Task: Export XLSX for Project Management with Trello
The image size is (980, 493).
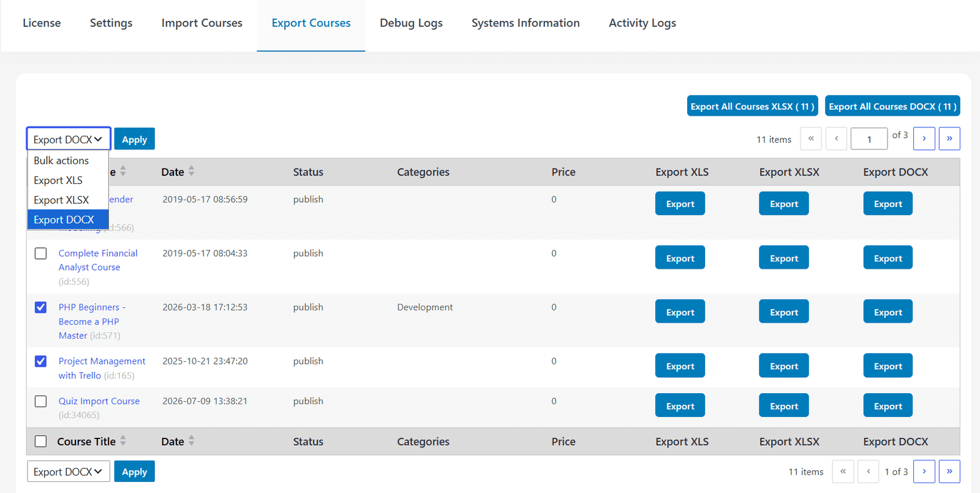Action: tap(784, 366)
